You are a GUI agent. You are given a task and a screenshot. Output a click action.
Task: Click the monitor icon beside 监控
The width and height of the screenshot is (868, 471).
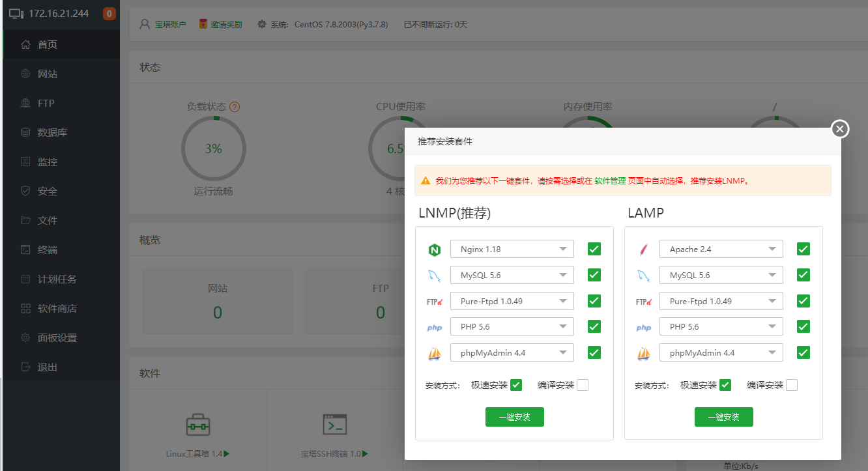click(25, 162)
